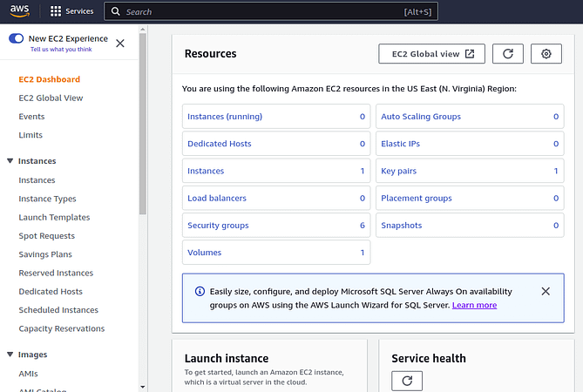The width and height of the screenshot is (583, 392).
Task: Open Events in the sidebar
Action: tap(31, 117)
